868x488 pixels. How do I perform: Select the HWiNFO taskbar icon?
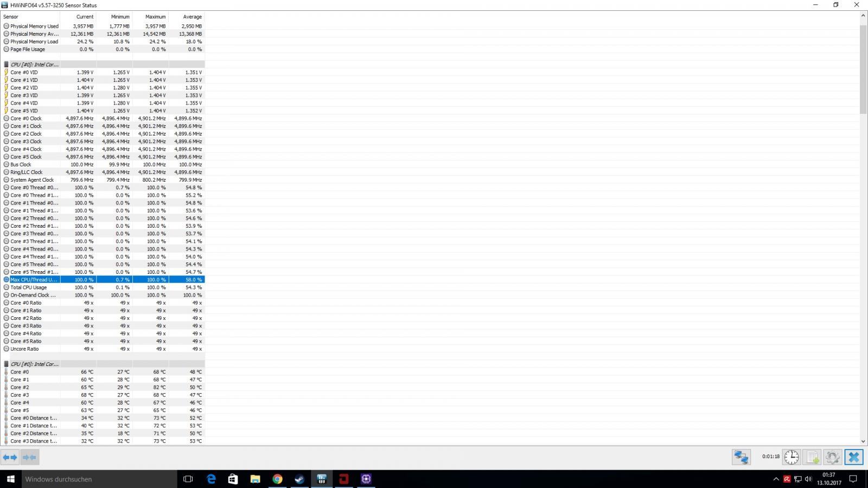(x=322, y=479)
